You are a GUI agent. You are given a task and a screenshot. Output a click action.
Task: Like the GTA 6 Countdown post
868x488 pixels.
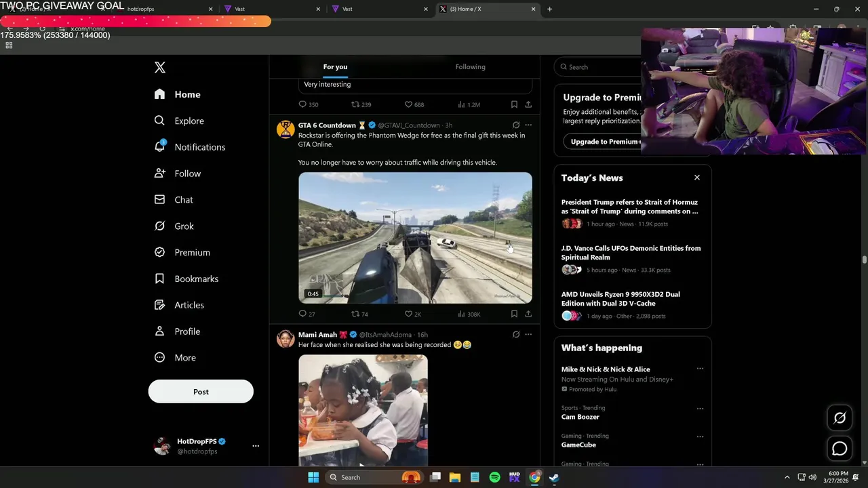click(413, 314)
